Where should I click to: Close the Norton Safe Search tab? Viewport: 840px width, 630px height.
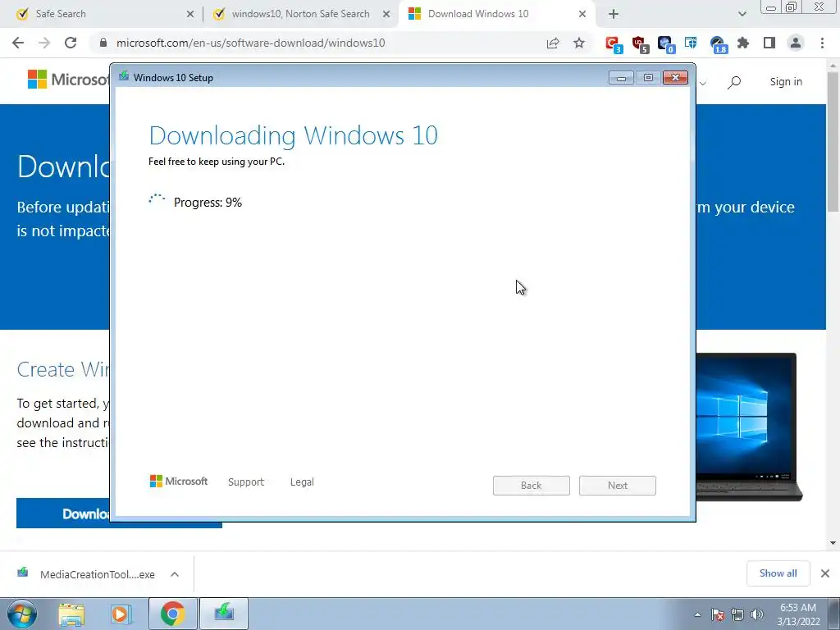point(386,15)
